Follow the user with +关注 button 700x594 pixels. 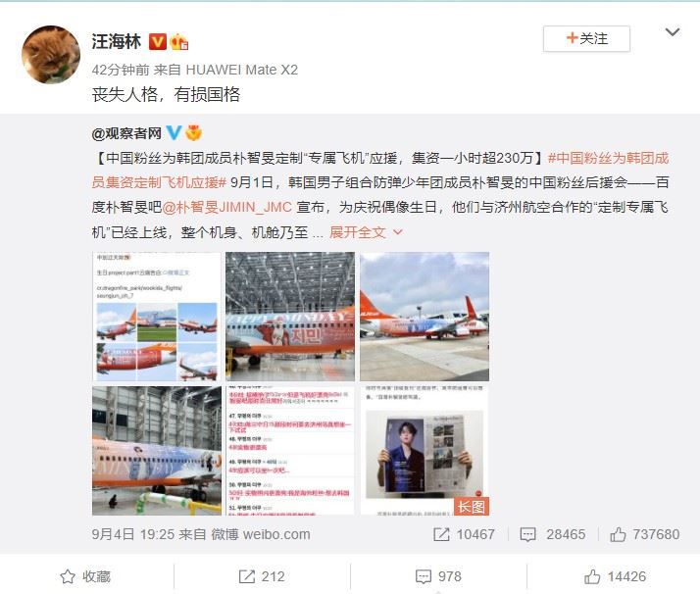pyautogui.click(x=586, y=39)
